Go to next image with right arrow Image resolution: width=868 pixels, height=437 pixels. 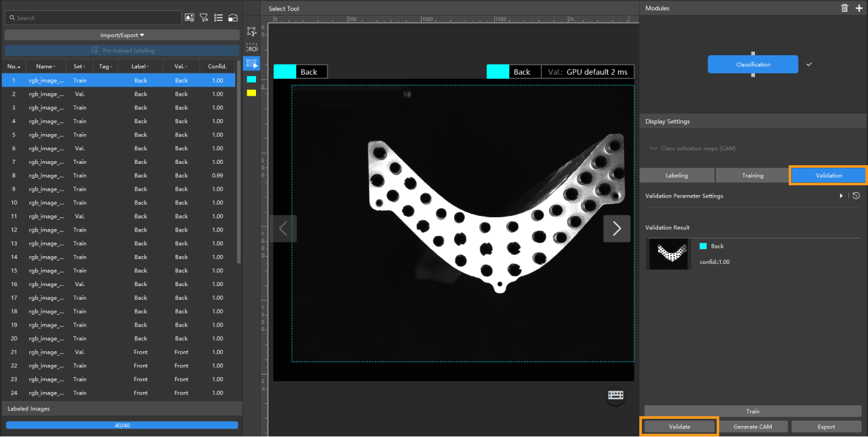coord(617,228)
